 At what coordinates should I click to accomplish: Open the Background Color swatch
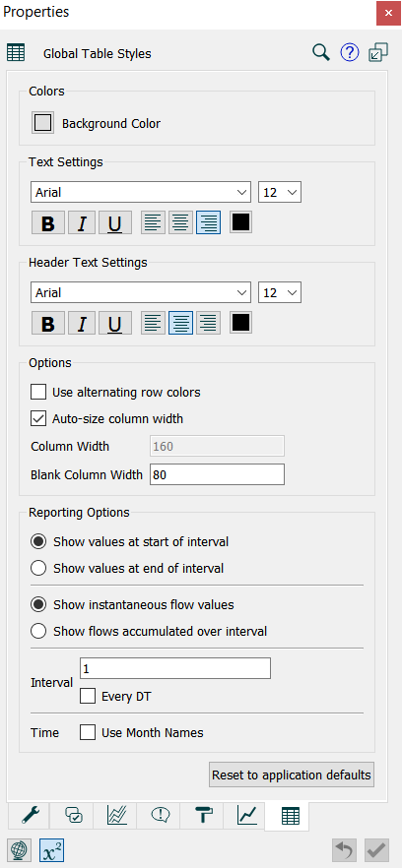tap(42, 123)
